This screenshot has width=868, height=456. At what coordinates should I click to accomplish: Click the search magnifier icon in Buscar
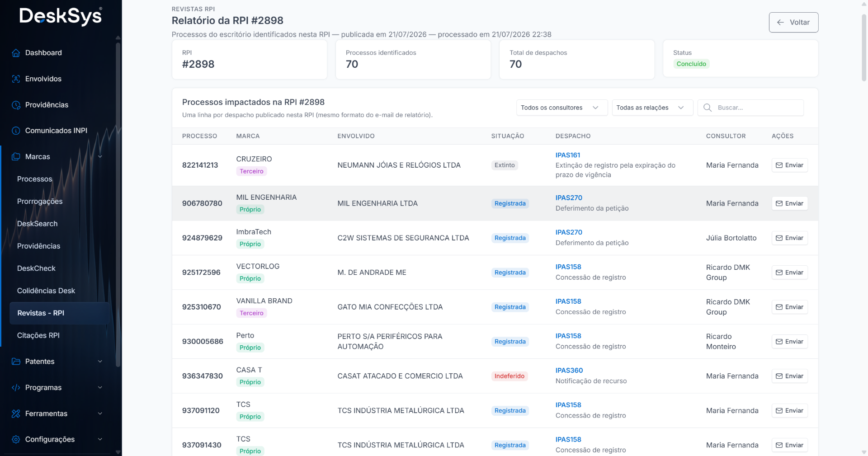(708, 108)
